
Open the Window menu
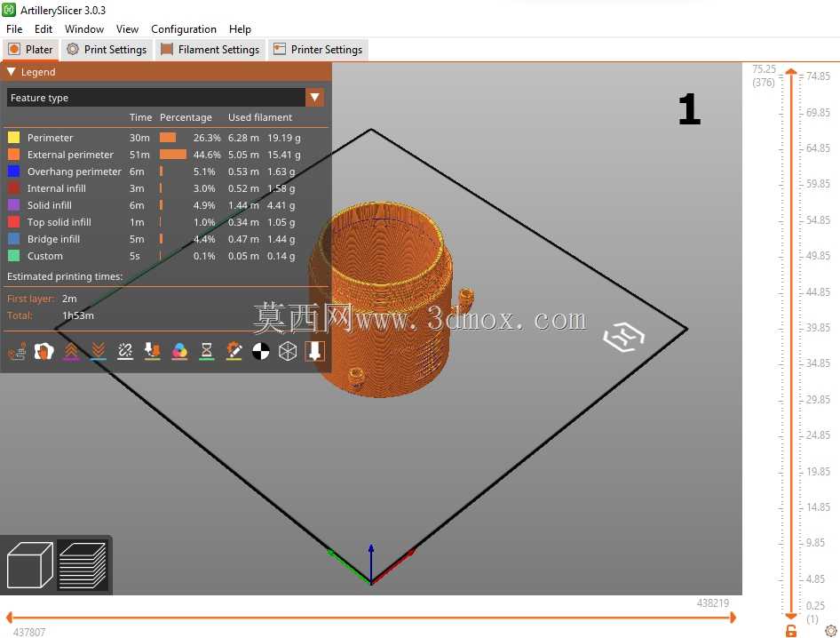tap(84, 29)
